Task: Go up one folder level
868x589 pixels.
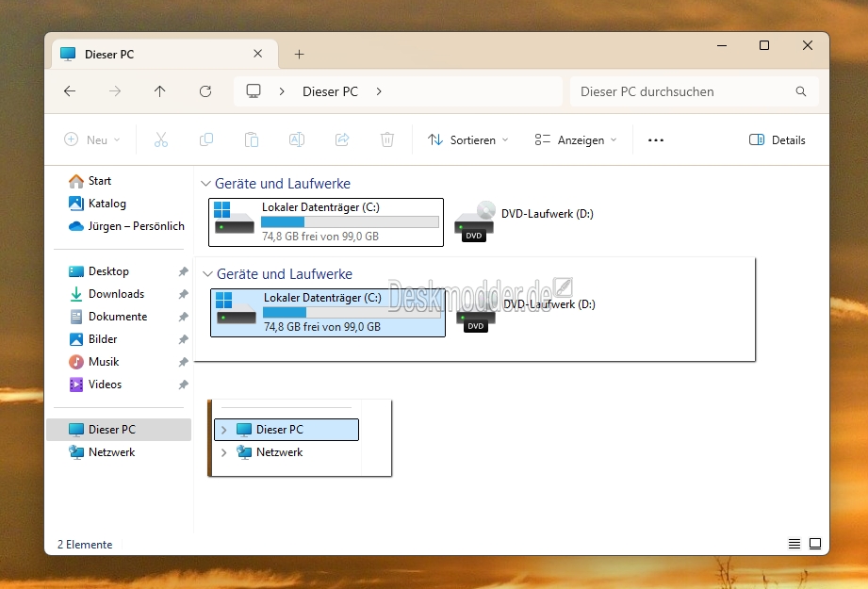Action: pyautogui.click(x=160, y=91)
